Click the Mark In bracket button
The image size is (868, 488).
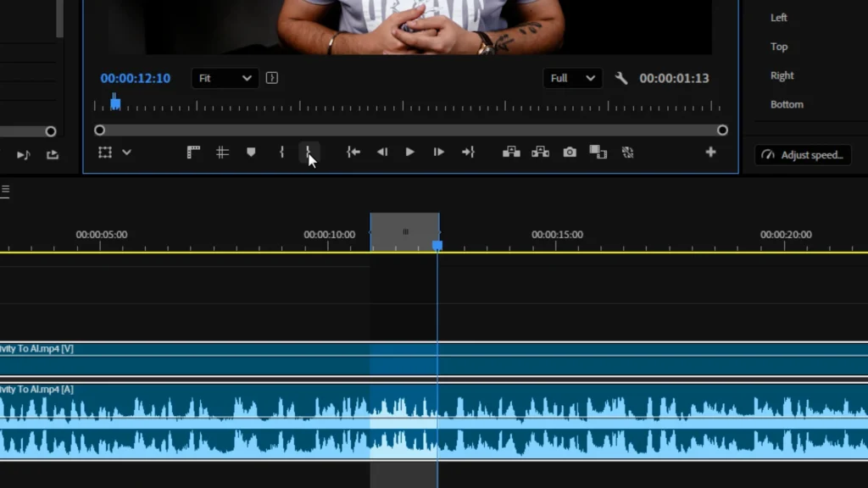coord(281,152)
